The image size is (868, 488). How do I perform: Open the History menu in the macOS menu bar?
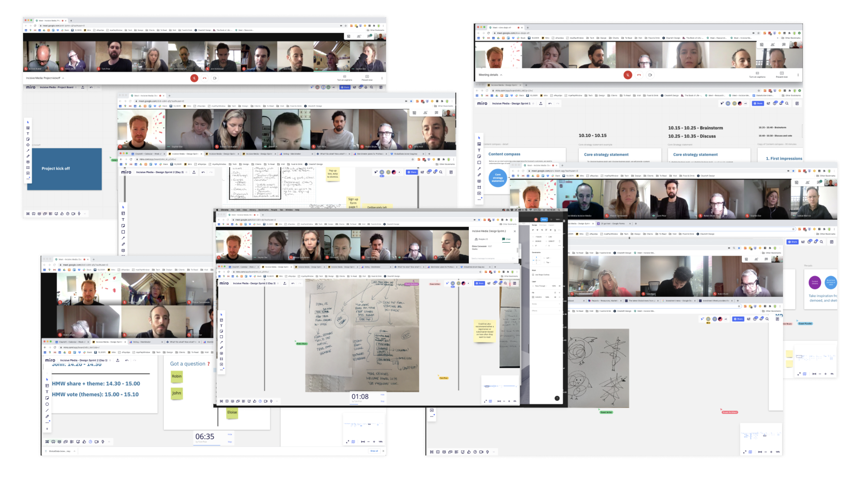253,210
